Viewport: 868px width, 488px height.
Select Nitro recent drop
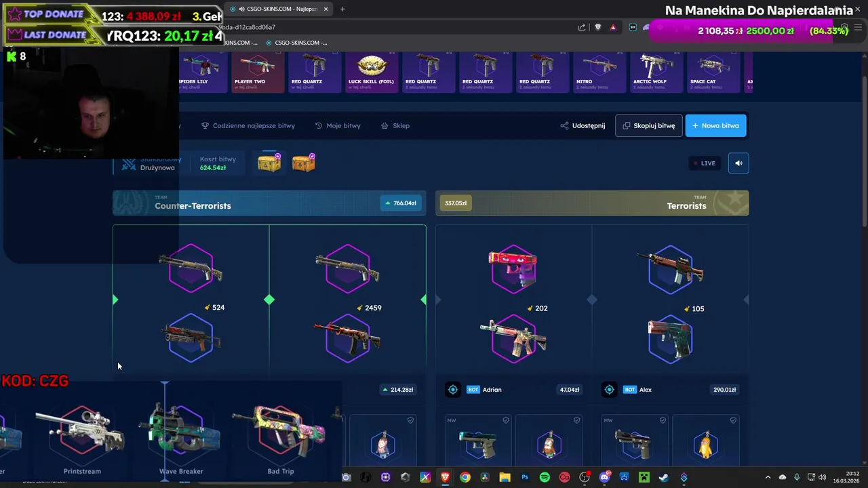click(599, 73)
